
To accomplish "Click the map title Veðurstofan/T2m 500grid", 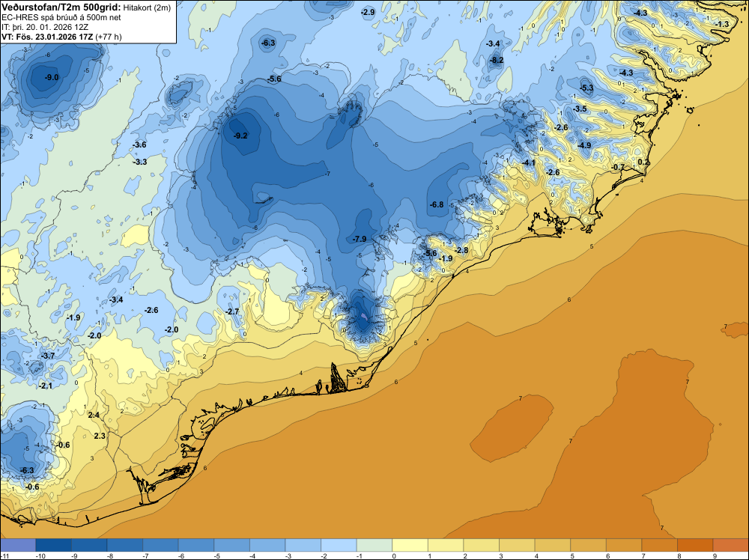I will click(61, 7).
